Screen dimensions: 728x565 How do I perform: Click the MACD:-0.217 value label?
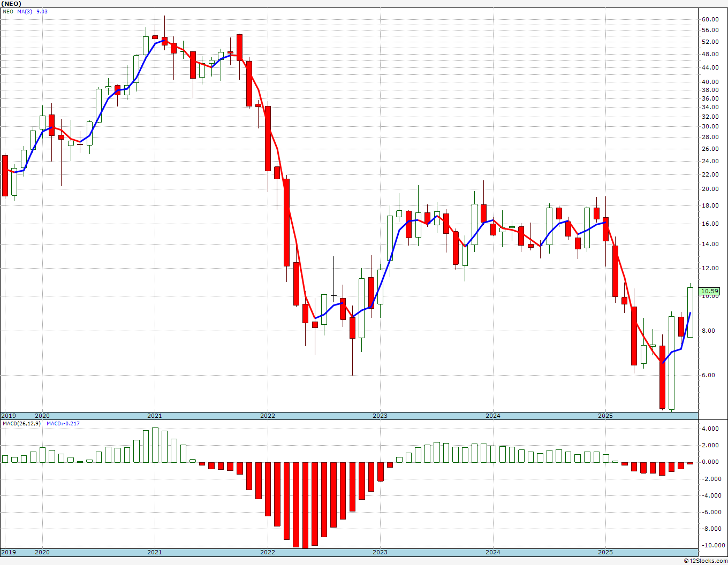63,423
